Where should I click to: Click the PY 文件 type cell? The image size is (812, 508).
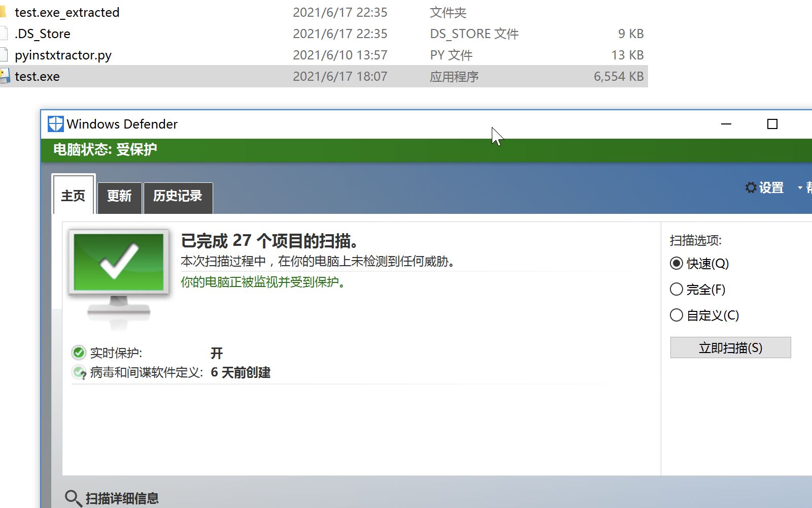[451, 55]
